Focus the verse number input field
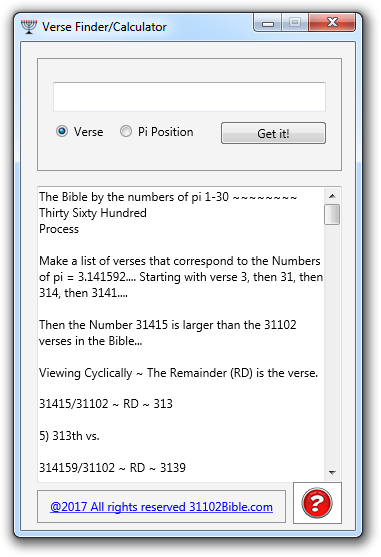381x557 pixels. (189, 97)
